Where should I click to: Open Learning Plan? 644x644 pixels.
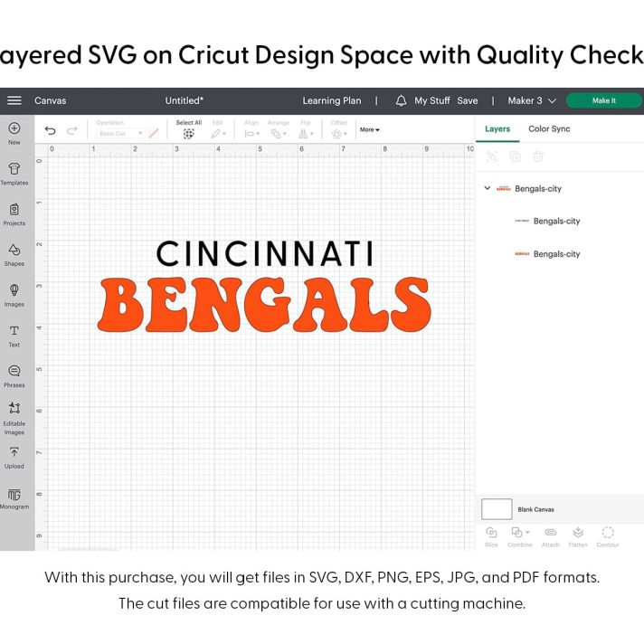[332, 100]
